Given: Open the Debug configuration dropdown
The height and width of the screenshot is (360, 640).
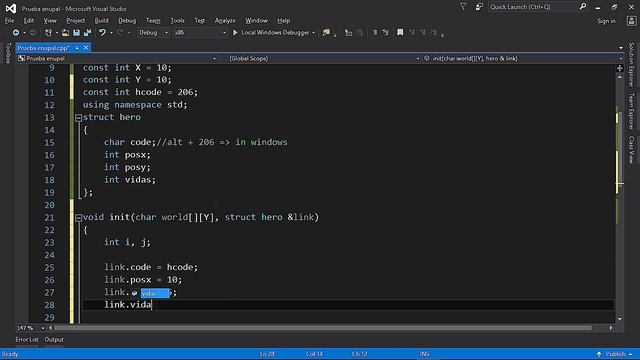Looking at the screenshot, I should pyautogui.click(x=153, y=33).
